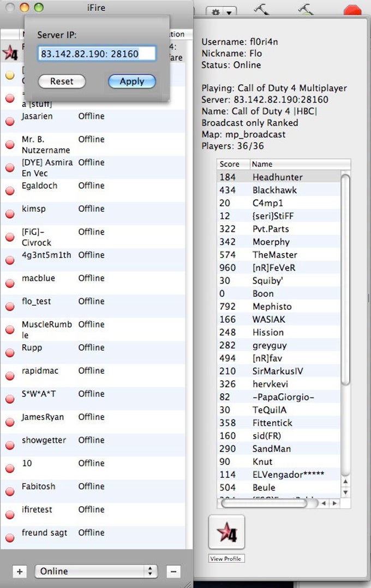Image resolution: width=371 pixels, height=588 pixels.
Task: Click the red status dot next to Jasarien
Action: click(x=10, y=122)
